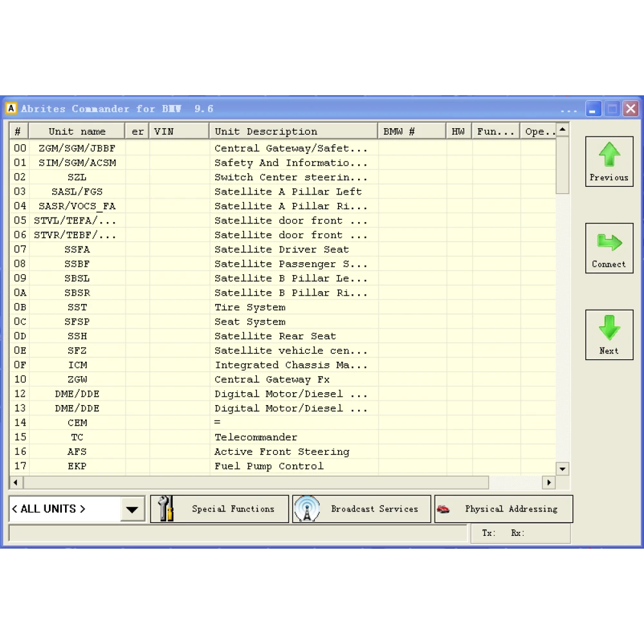Sort by Unit name column header
The image size is (644, 644).
[77, 131]
